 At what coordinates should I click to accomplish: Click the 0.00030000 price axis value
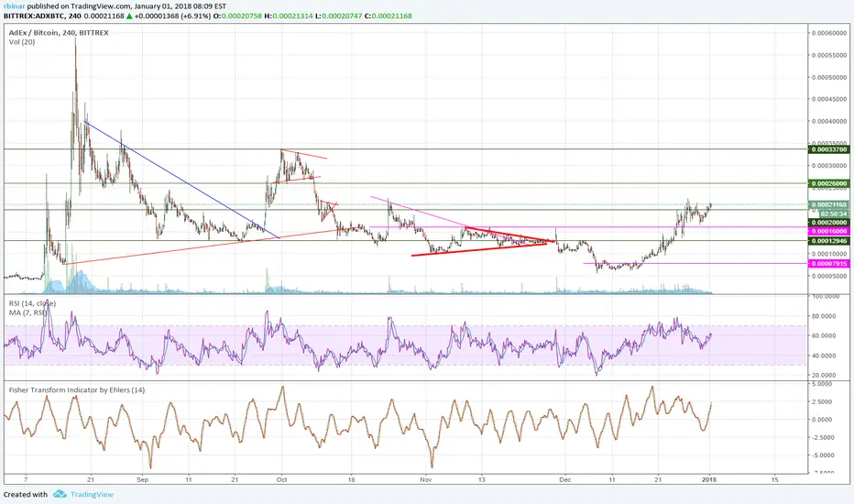point(829,166)
